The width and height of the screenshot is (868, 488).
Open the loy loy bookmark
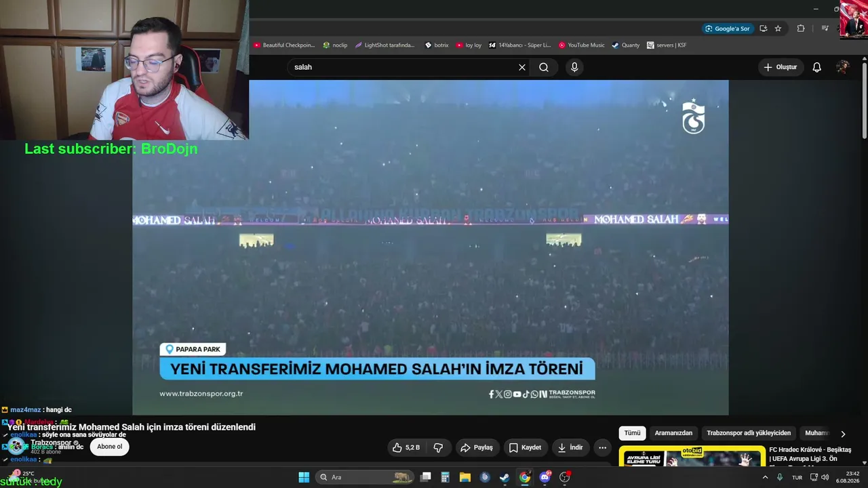[469, 45]
